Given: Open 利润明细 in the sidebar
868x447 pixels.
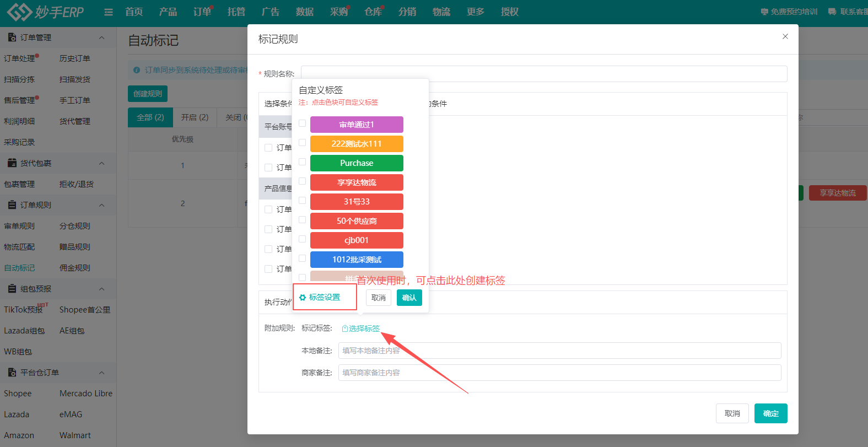Looking at the screenshot, I should (x=19, y=121).
